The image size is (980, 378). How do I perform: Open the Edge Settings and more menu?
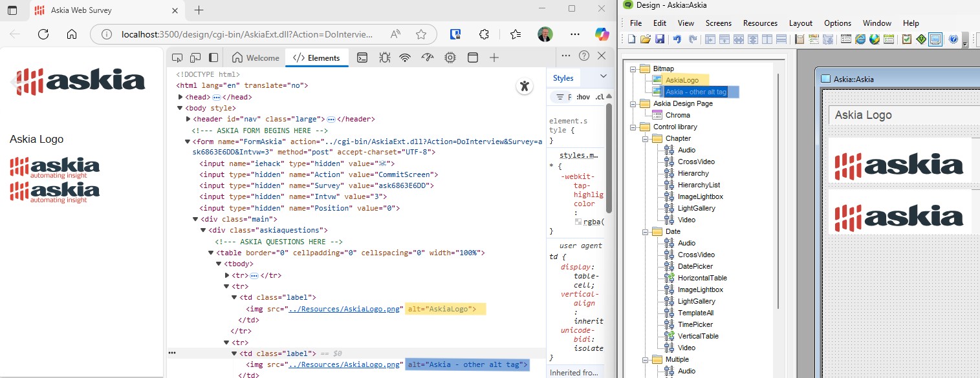[x=575, y=34]
